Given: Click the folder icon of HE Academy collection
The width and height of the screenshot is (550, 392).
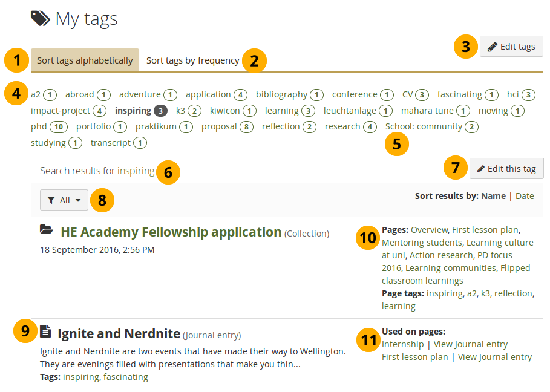Looking at the screenshot, I should pos(46,229).
